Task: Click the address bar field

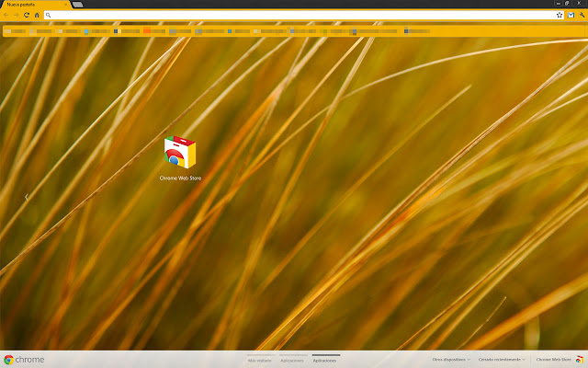Action: coord(304,15)
